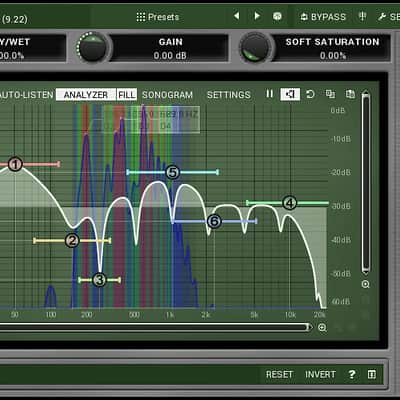
Task: Open the Presets grid menu
Action: tap(158, 17)
